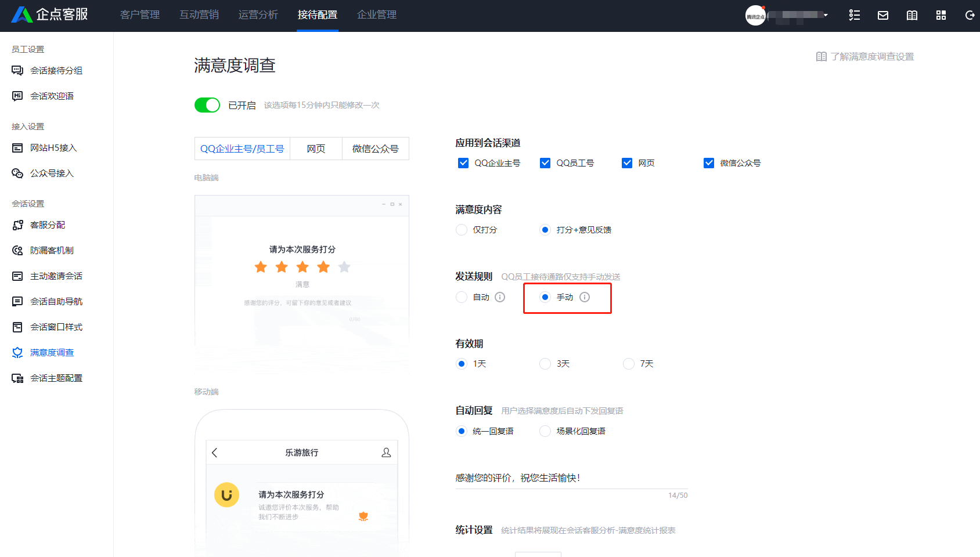Image resolution: width=980 pixels, height=557 pixels.
Task: Open the 运营分析 top menu
Action: coord(258,15)
